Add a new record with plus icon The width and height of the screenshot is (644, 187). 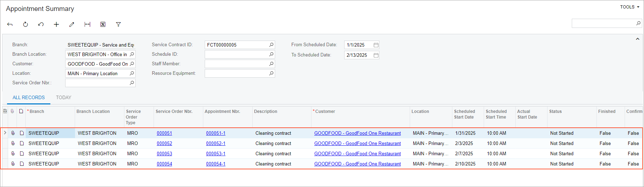(56, 24)
